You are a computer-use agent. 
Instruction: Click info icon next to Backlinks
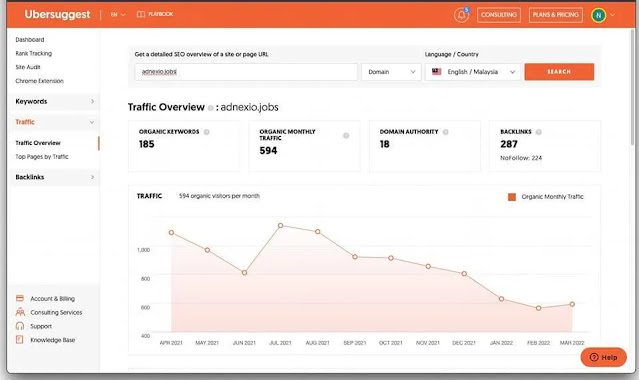click(x=538, y=132)
